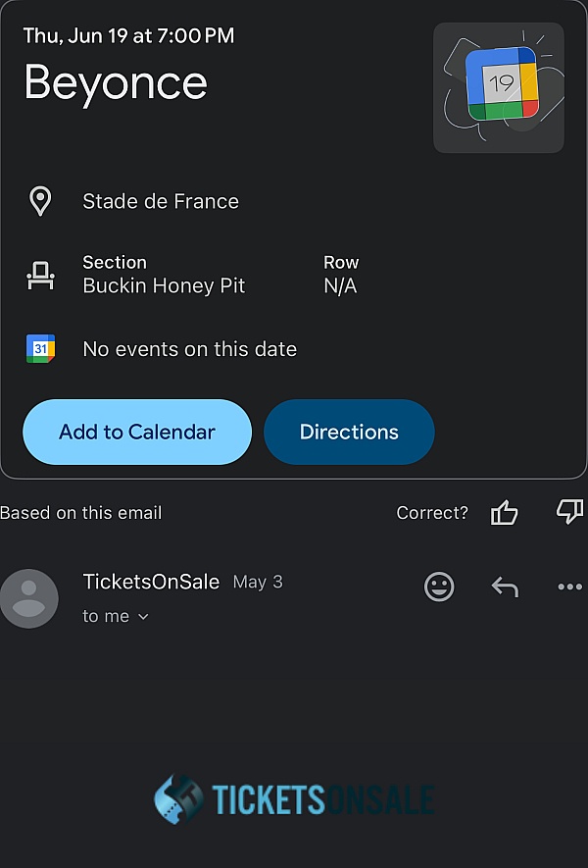Tap the Beyonce event title
588x868 pixels.
[x=116, y=81]
